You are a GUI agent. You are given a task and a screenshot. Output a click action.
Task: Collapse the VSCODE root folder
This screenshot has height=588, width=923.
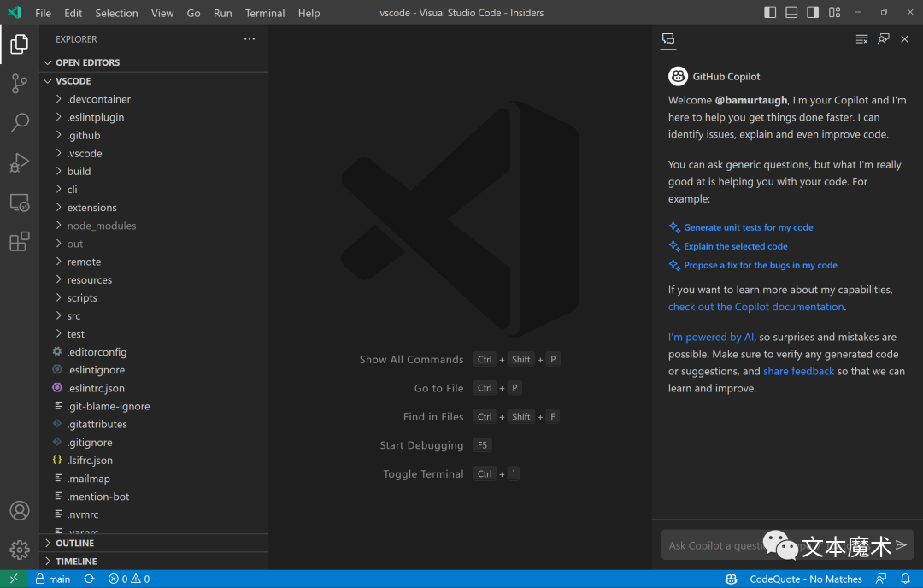[x=154, y=80]
